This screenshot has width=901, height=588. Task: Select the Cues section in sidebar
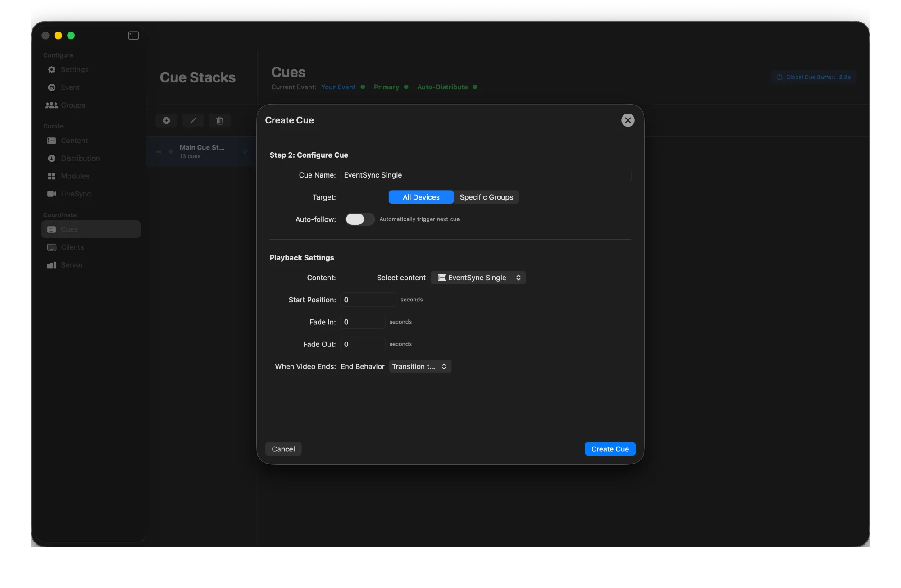(70, 229)
